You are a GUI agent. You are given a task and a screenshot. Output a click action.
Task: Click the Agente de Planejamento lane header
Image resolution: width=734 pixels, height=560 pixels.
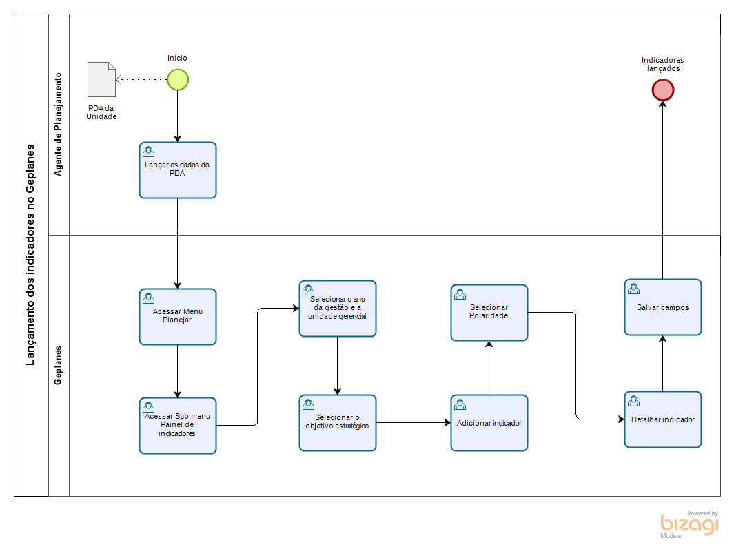[59, 125]
